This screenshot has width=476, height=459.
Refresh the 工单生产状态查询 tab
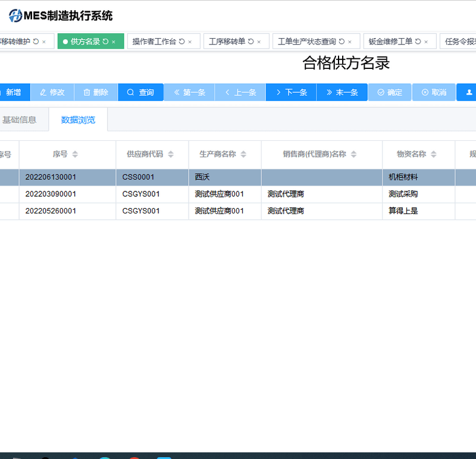(342, 42)
